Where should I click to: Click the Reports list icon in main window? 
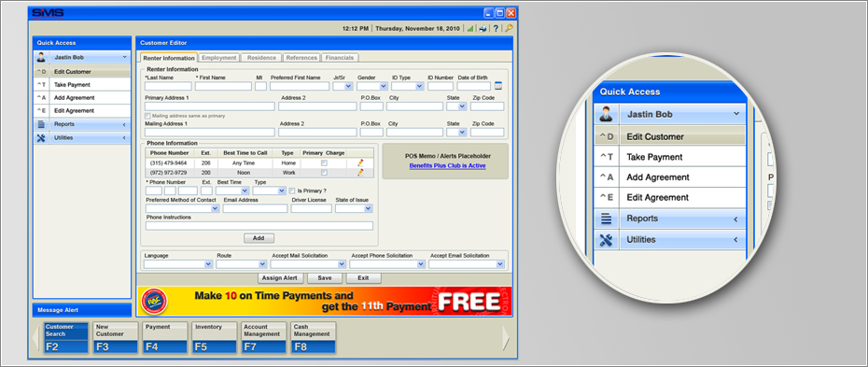[x=41, y=124]
